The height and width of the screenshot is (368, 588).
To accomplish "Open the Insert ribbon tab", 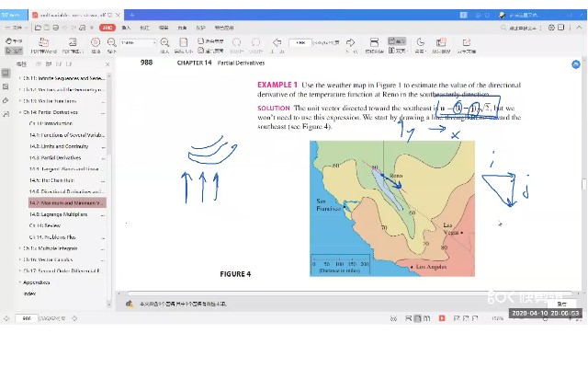I will pyautogui.click(x=126, y=28).
